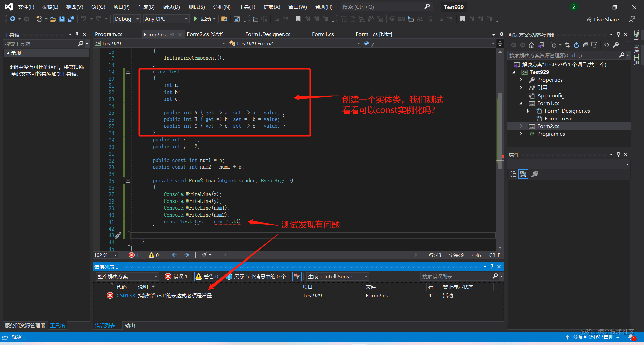Toggle the errors filter button

[x=177, y=276]
